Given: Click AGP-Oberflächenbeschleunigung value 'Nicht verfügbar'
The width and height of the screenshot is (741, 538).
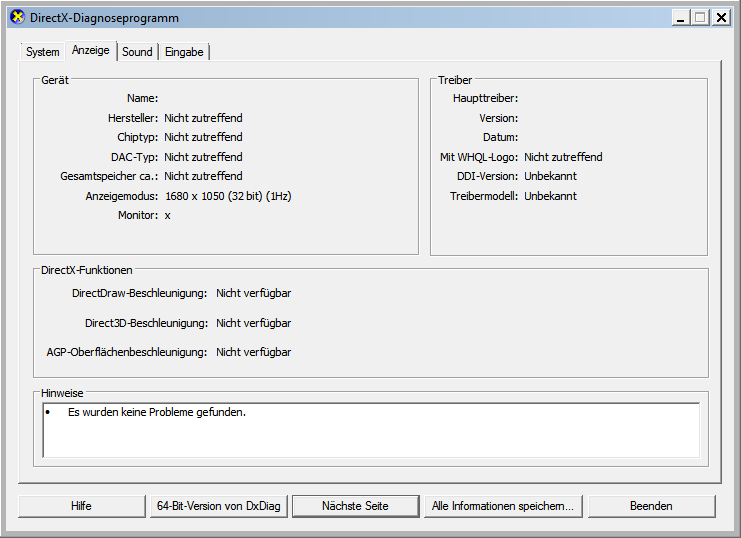Looking at the screenshot, I should click(254, 352).
